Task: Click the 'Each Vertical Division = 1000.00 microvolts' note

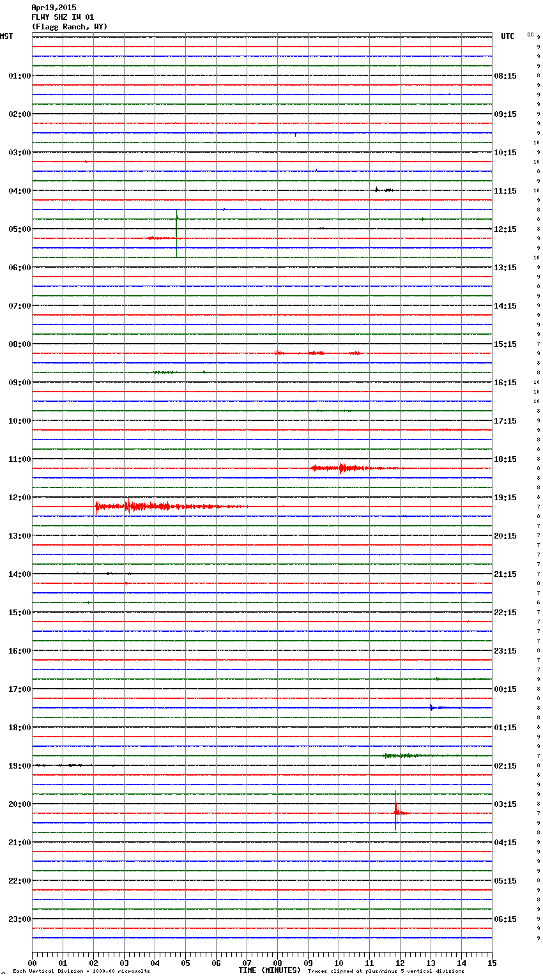Action: tap(81, 971)
